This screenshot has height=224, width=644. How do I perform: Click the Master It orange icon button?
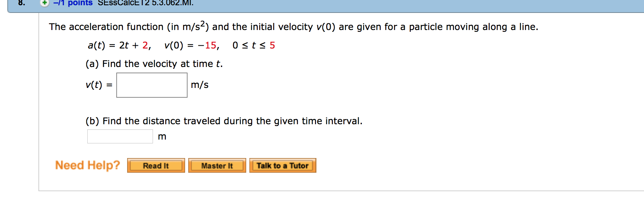217,166
